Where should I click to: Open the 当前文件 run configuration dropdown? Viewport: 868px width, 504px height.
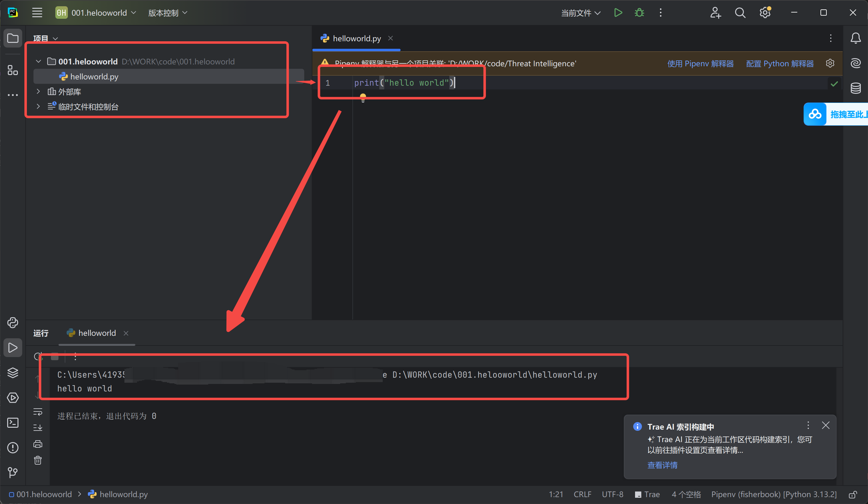tap(581, 13)
